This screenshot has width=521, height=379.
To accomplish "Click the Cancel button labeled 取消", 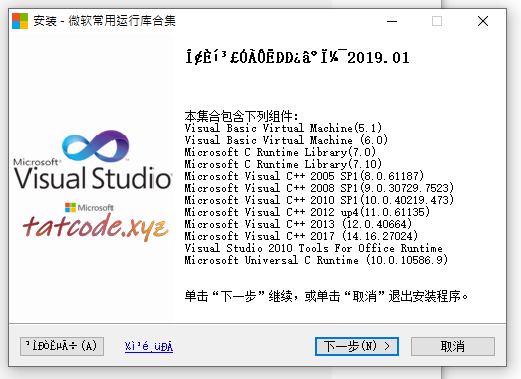I will [453, 346].
